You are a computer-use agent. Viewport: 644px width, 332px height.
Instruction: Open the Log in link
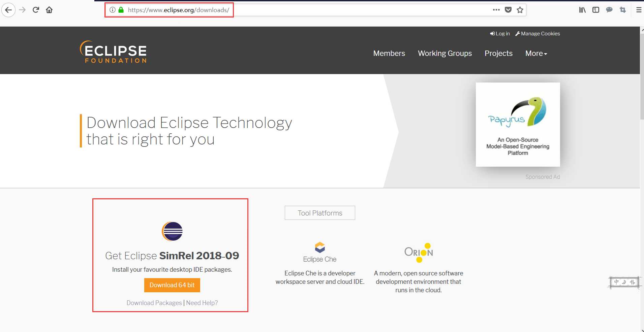pos(500,34)
